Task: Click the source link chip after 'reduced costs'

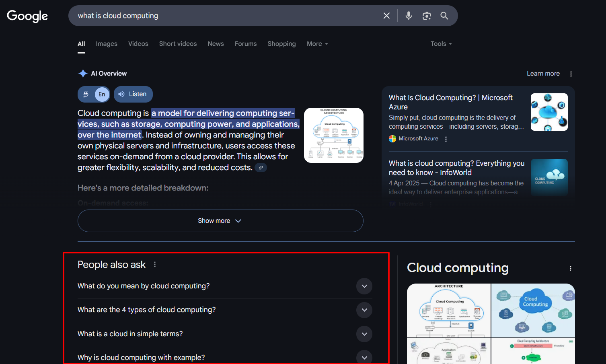Action: 261,168
